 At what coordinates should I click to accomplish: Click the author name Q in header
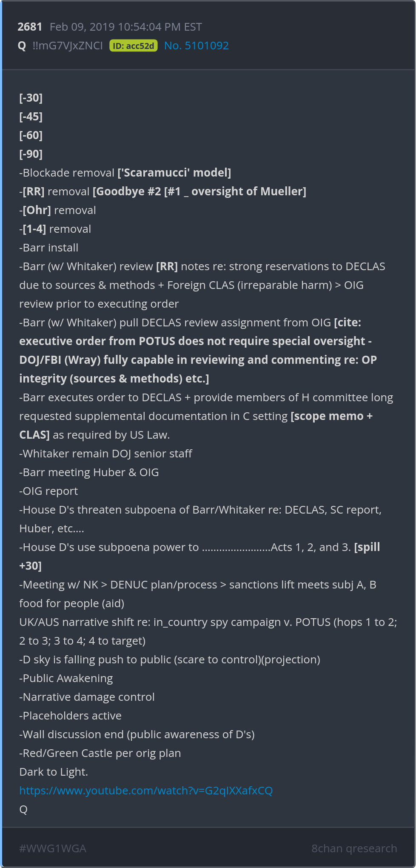(22, 46)
